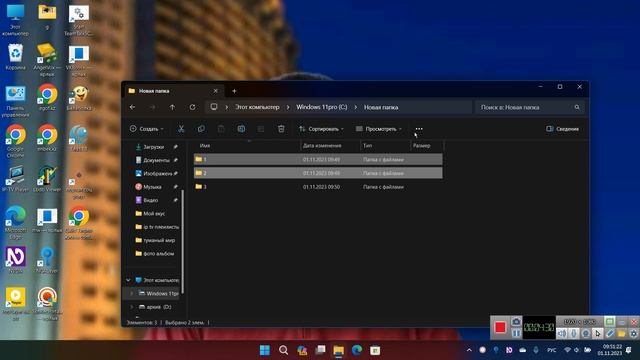Launch Microsoft Edge from the taskbar
Viewport: 640px width, 360px height.
point(357,350)
